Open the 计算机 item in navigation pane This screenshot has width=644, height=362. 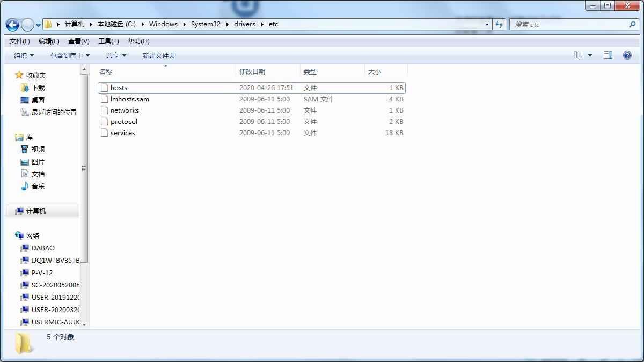tap(35, 211)
